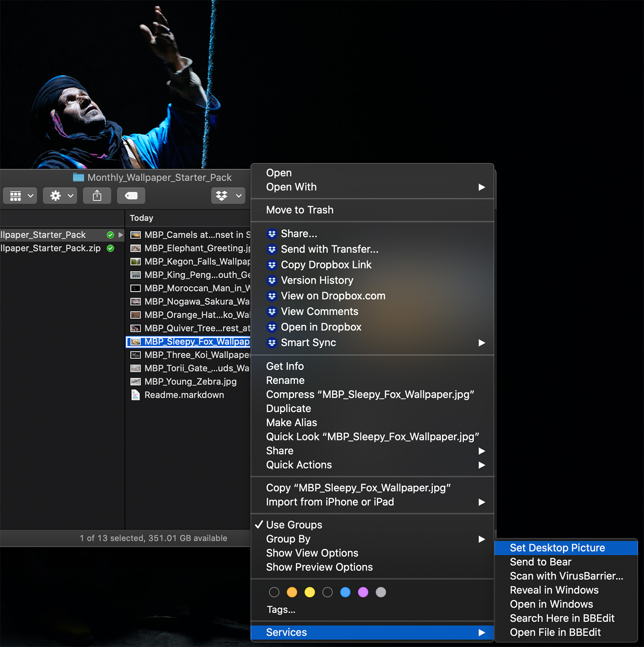Change view with the grid view icon
Image resolution: width=644 pixels, height=647 pixels.
20,196
